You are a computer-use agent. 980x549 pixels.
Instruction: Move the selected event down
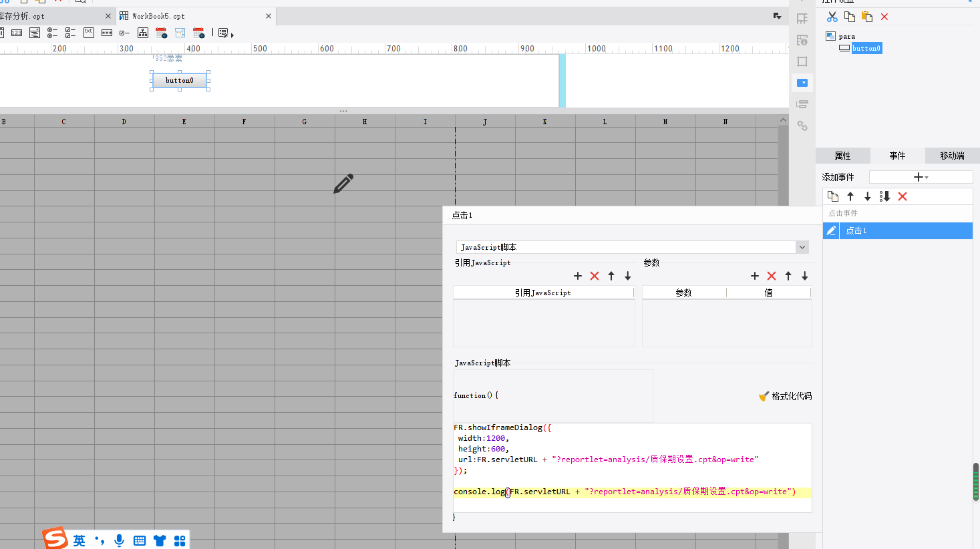tap(868, 196)
